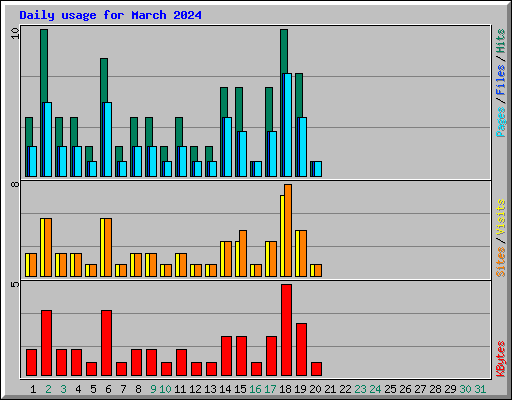
Task: Click the 'Pages' legend label
Action: coord(500,122)
